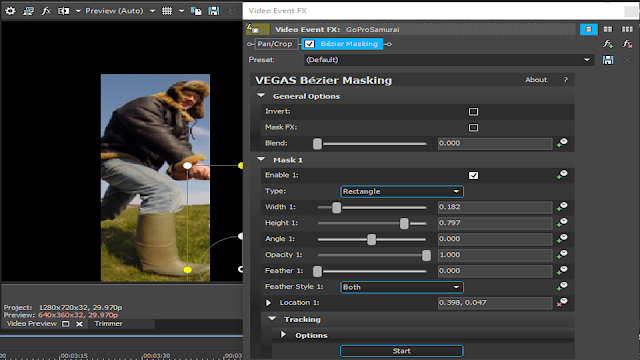Click the About link
The height and width of the screenshot is (360, 640).
(536, 80)
